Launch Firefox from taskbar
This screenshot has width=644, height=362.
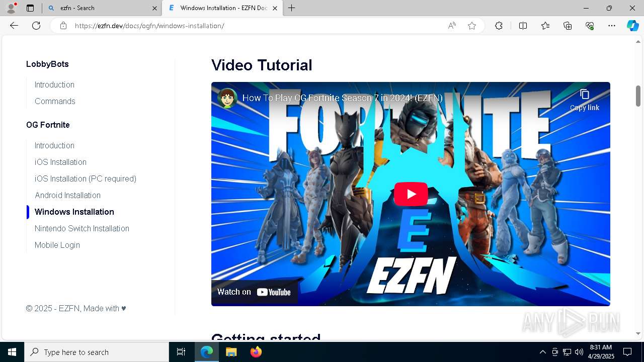[256, 352]
